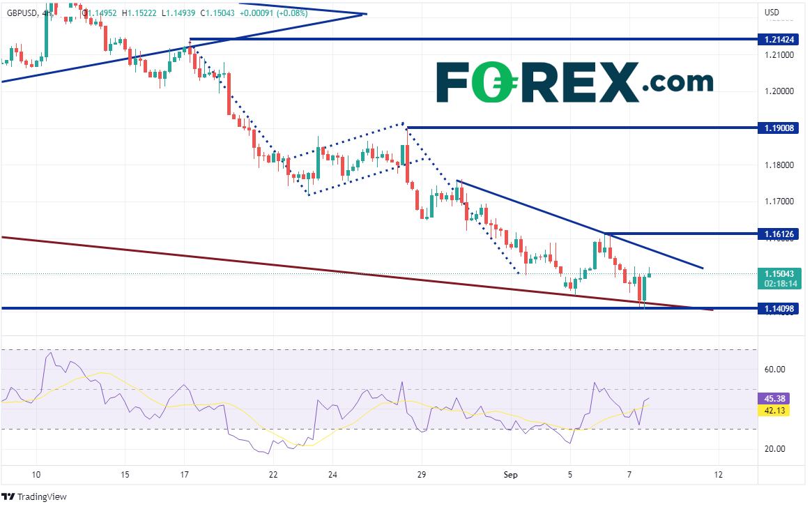Click the FOREX.com logo watermark
The width and height of the screenshot is (812, 509).
[x=574, y=82]
